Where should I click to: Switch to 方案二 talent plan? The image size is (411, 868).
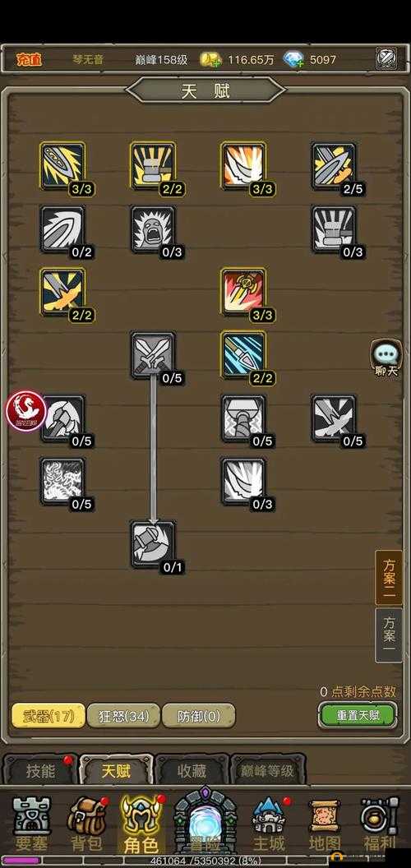coord(389,578)
